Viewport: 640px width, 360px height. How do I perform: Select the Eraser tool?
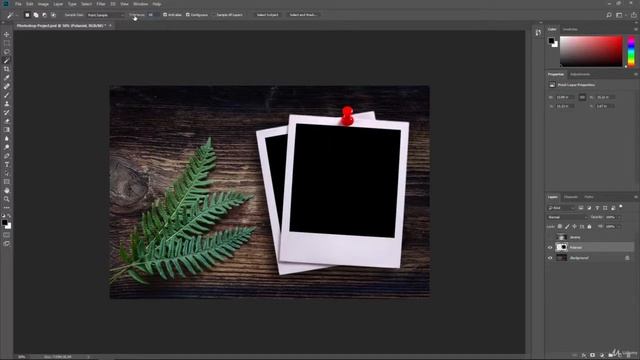click(7, 121)
